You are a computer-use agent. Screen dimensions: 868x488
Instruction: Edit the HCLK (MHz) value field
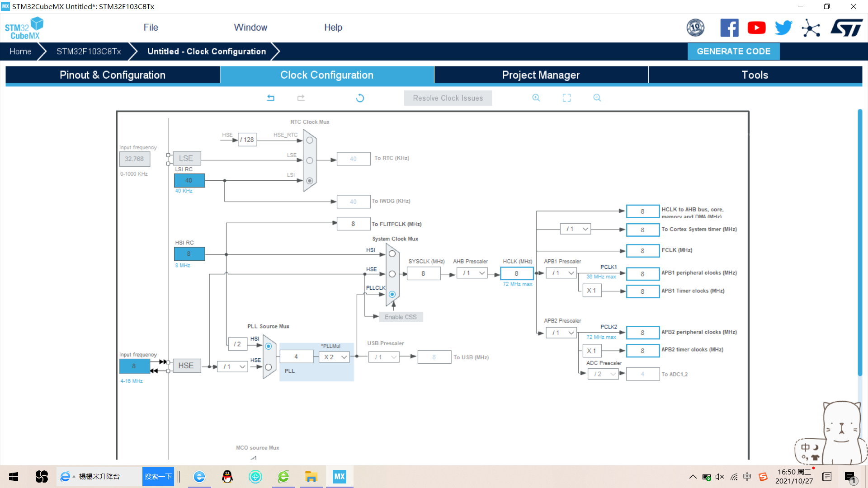click(x=517, y=273)
